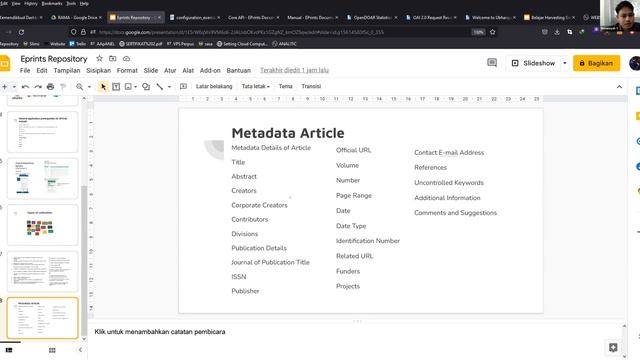This screenshot has height=360, width=640.
Task: Open the Sisipkan menu
Action: pos(98,71)
